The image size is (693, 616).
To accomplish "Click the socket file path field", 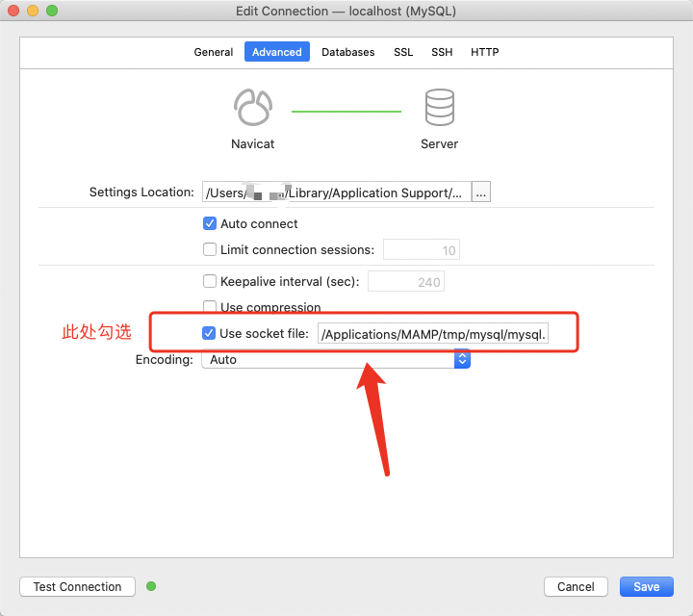I will pos(433,334).
